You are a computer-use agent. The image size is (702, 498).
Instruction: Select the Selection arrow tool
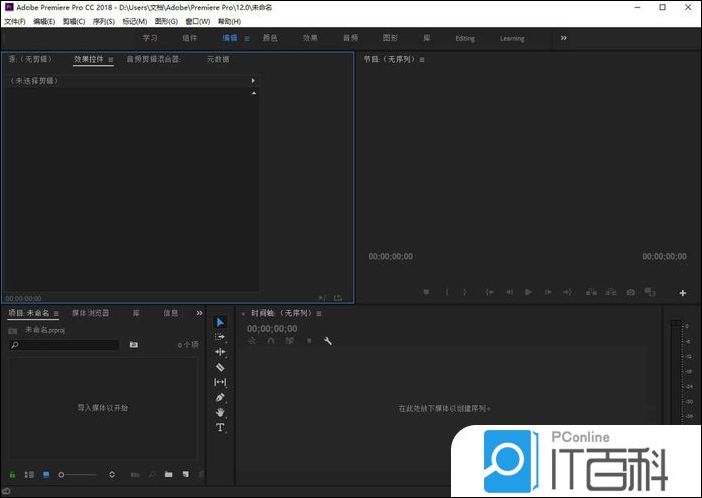tap(220, 322)
